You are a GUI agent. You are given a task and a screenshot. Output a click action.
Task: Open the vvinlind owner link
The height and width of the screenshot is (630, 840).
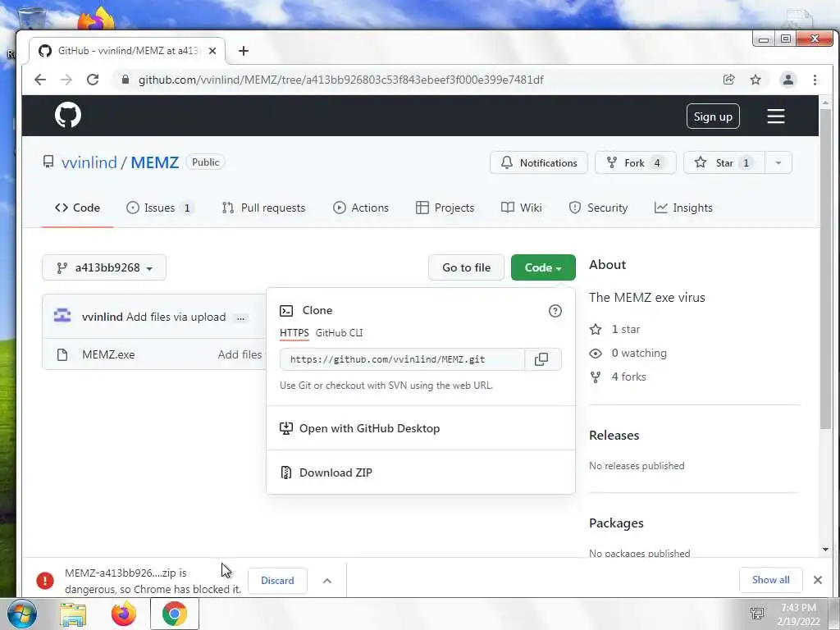pyautogui.click(x=89, y=162)
